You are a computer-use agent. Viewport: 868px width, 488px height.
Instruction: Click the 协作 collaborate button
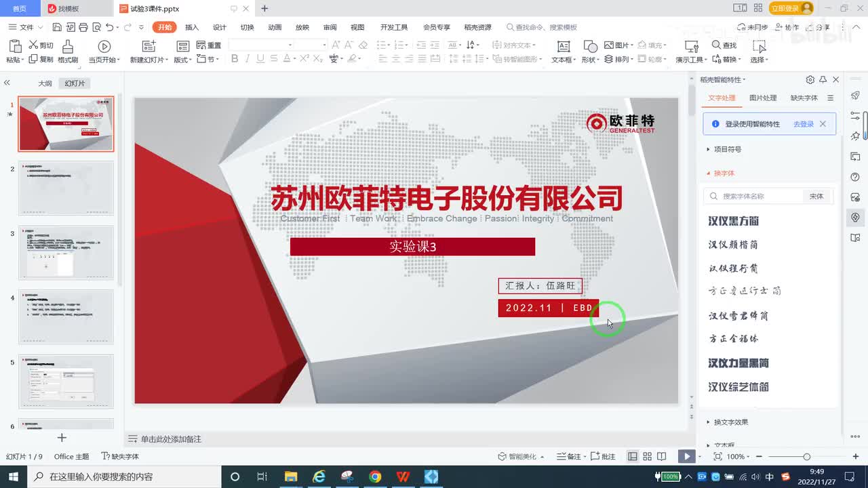pos(787,27)
